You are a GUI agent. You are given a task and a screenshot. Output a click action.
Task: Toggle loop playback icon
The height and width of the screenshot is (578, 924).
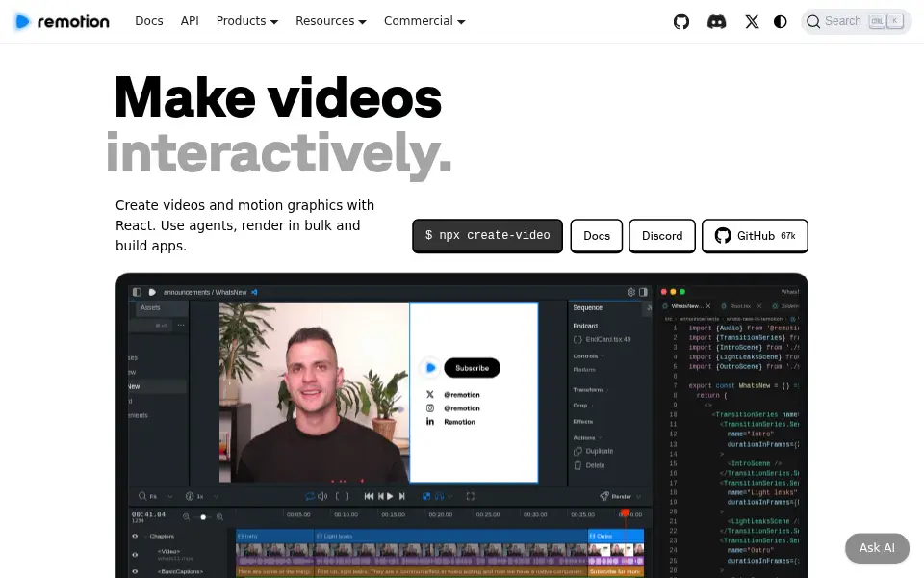click(x=309, y=497)
